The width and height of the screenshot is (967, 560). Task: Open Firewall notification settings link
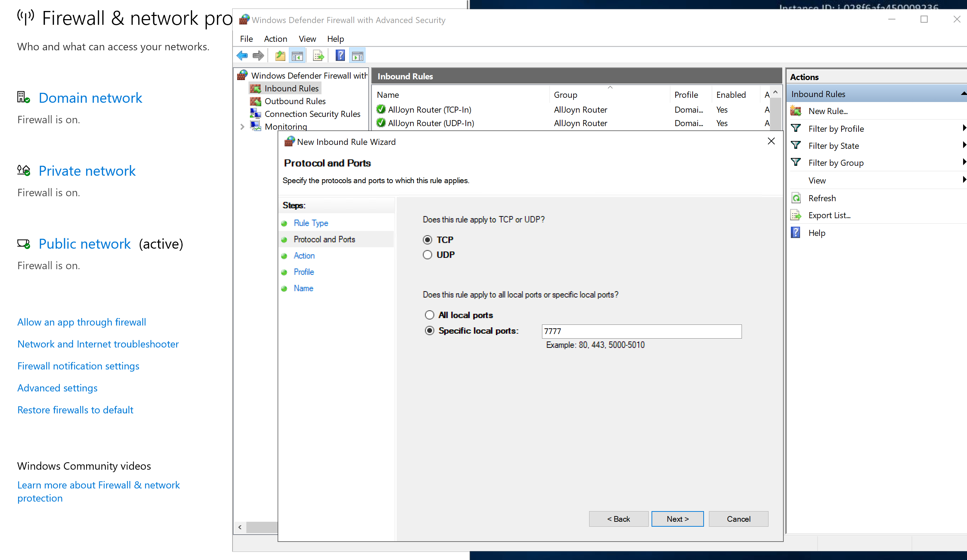click(78, 366)
